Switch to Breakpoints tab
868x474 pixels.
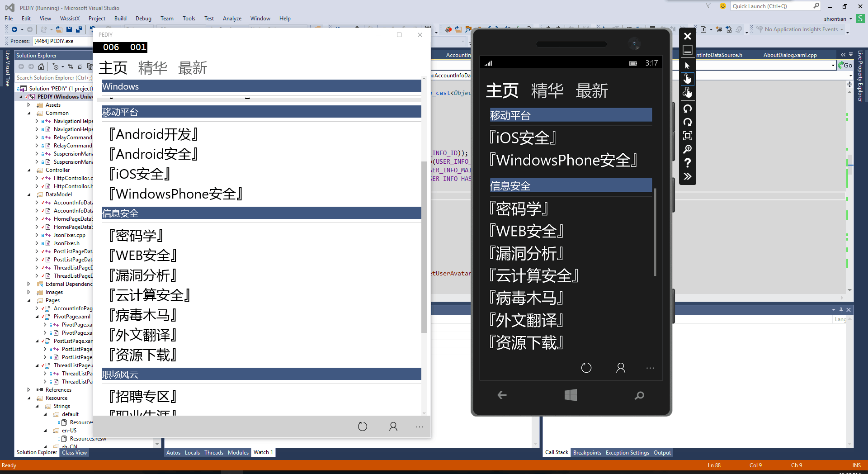click(587, 452)
